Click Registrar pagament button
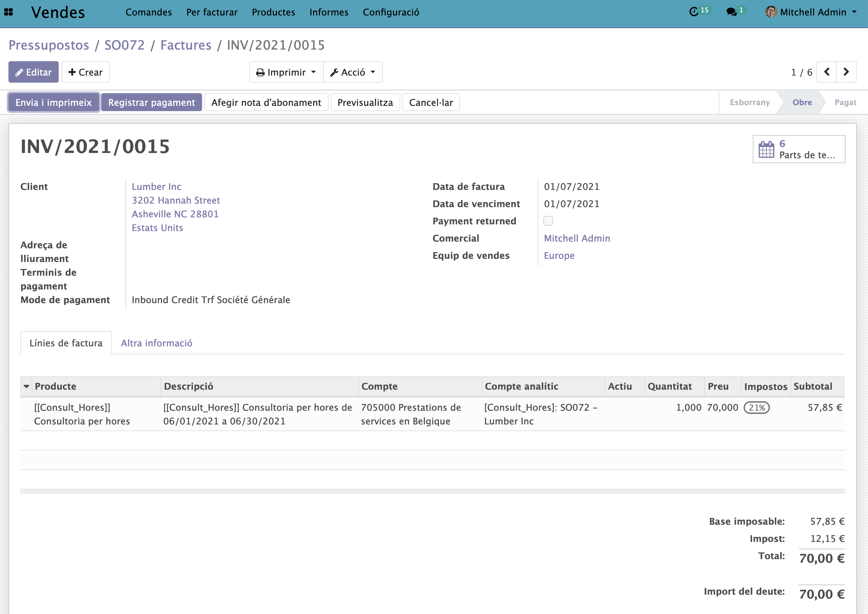This screenshot has height=614, width=868. (x=151, y=103)
